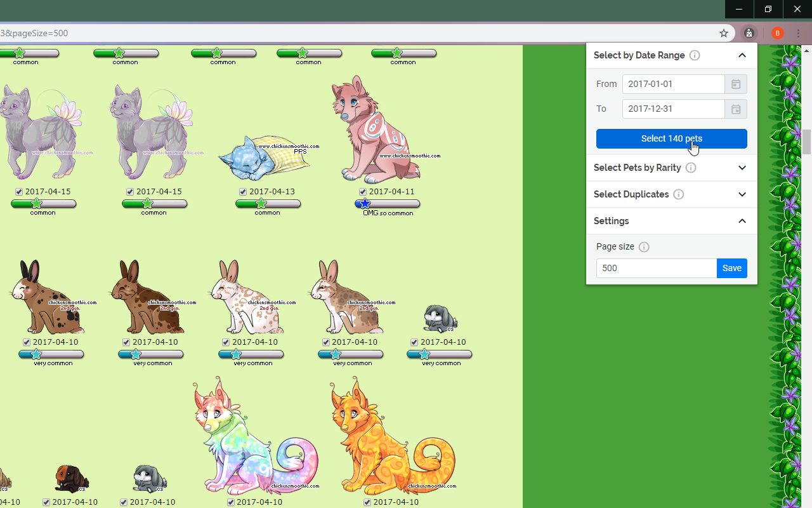Save the page size setting
The height and width of the screenshot is (508, 812).
pos(731,268)
